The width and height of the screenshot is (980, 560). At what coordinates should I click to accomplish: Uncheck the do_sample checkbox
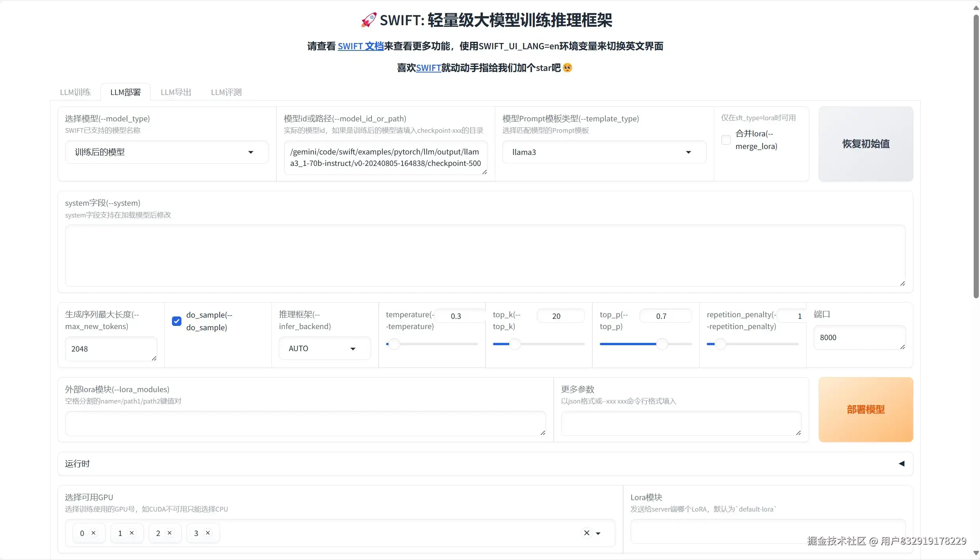[x=177, y=321]
